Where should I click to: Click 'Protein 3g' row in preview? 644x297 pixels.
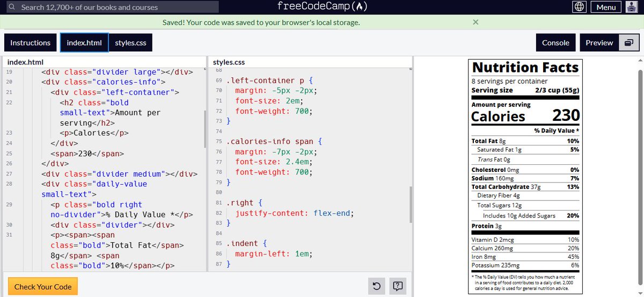pos(525,226)
